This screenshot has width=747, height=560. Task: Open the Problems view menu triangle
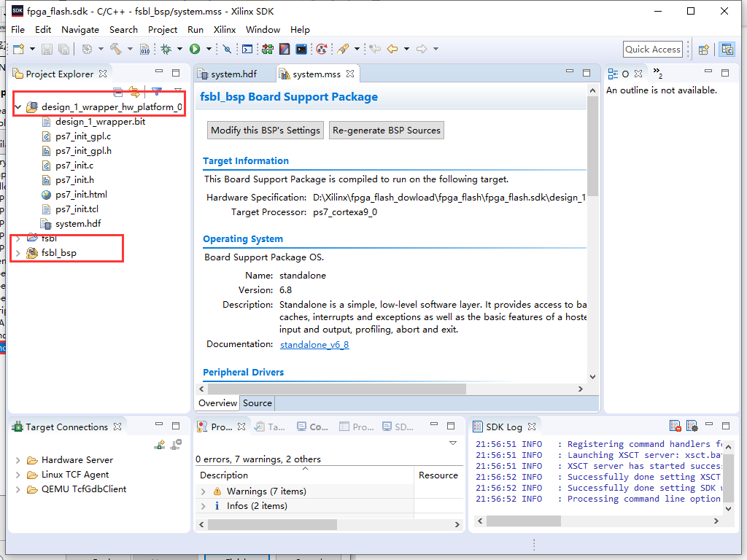[453, 443]
